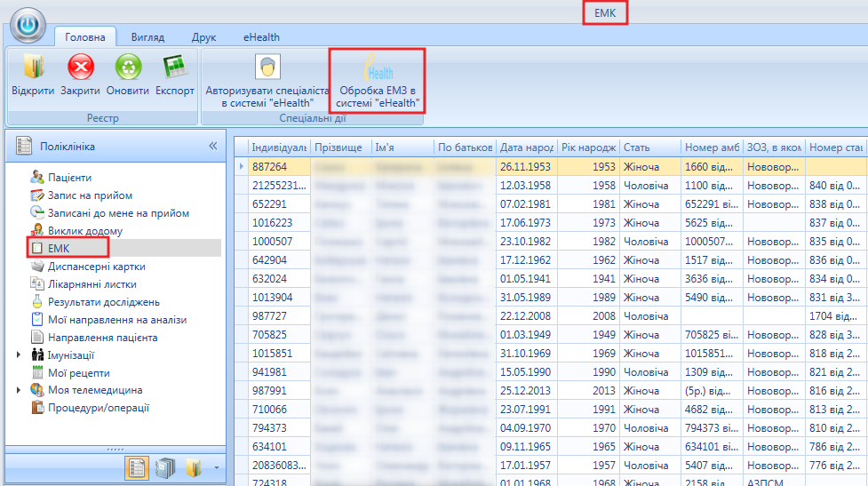
Task: Sort by Ім'я column header
Action: coord(402,147)
